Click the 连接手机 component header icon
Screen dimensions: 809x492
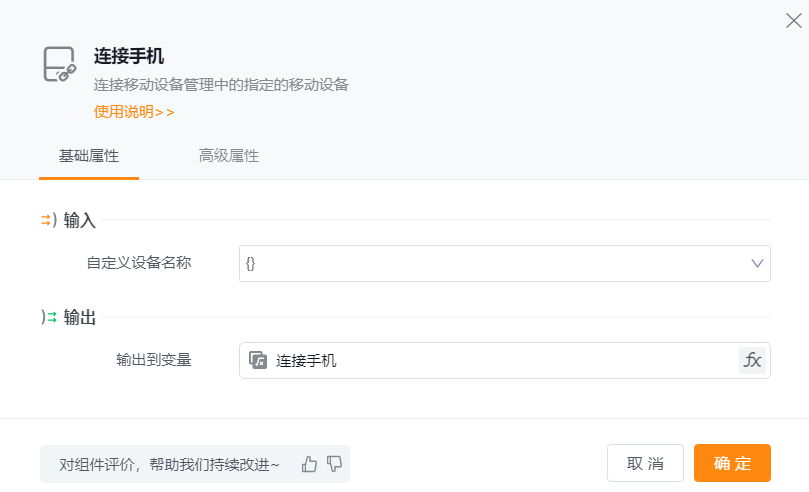[59, 64]
